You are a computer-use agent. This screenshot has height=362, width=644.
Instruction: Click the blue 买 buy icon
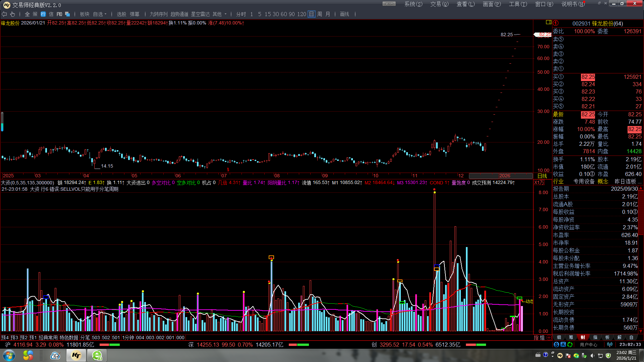pos(563,345)
